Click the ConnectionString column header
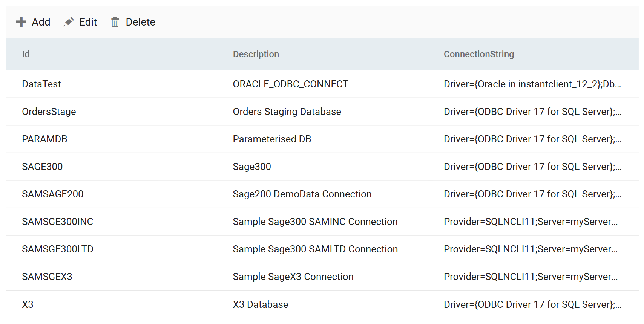This screenshot has width=644, height=324. coord(479,54)
